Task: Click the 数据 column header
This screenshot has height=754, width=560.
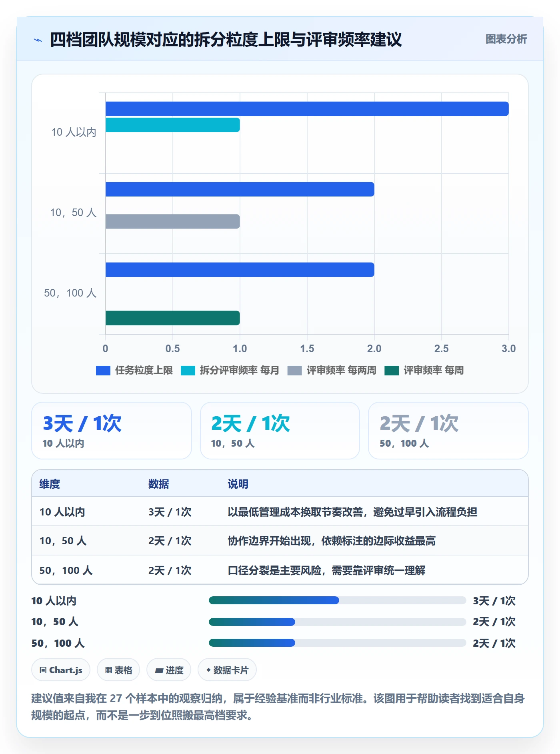Action: [159, 484]
